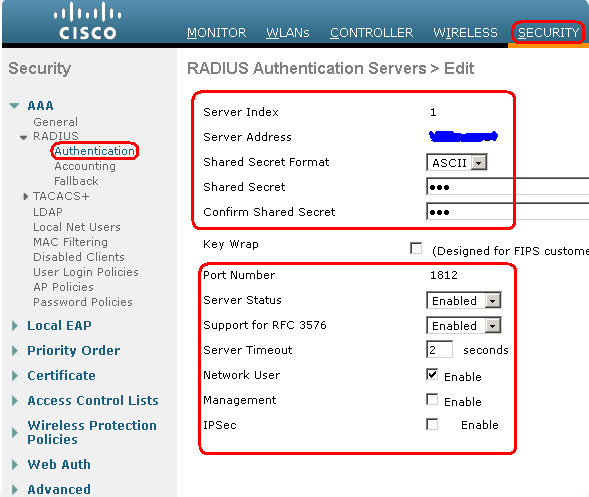Screen dimensions: 589x497
Task: Expand the Local EAP section arrow
Action: click(x=15, y=326)
